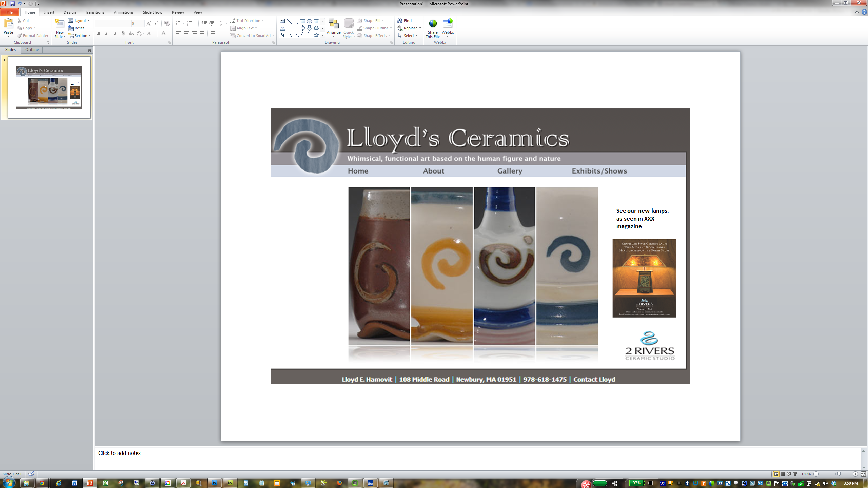Close the Slides/Outline pane
The image size is (868, 488).
[90, 50]
